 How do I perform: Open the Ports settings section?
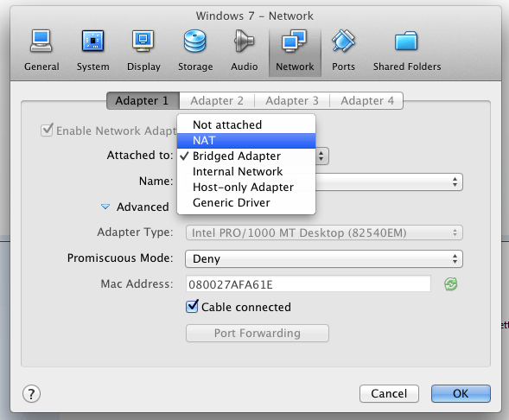tap(343, 51)
